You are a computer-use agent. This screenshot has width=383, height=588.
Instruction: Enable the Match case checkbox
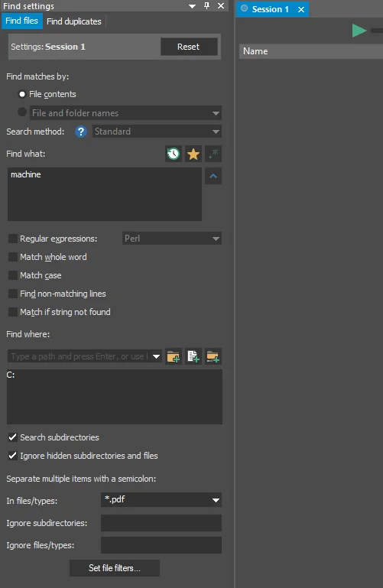[x=13, y=275]
